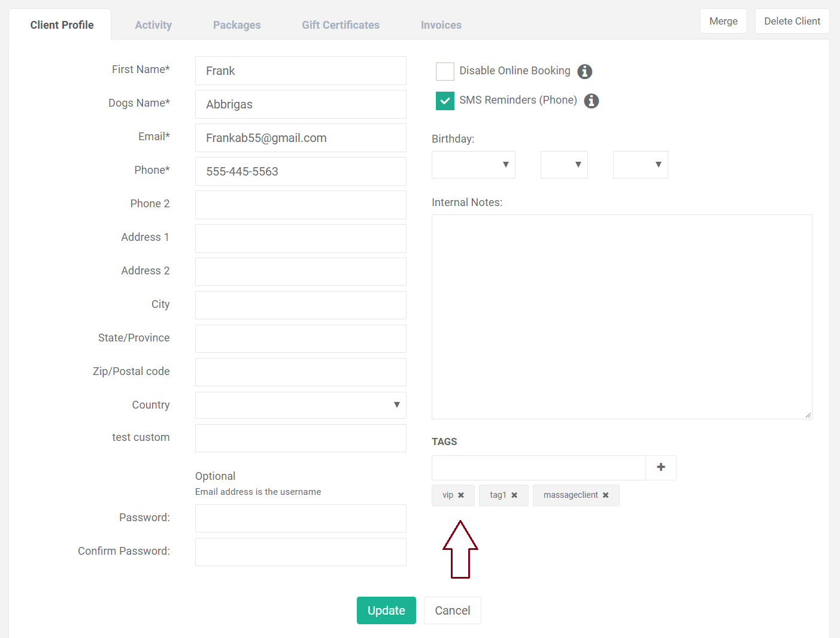Click the Internal Notes text area
Image resolution: width=840 pixels, height=638 pixels.
621,317
